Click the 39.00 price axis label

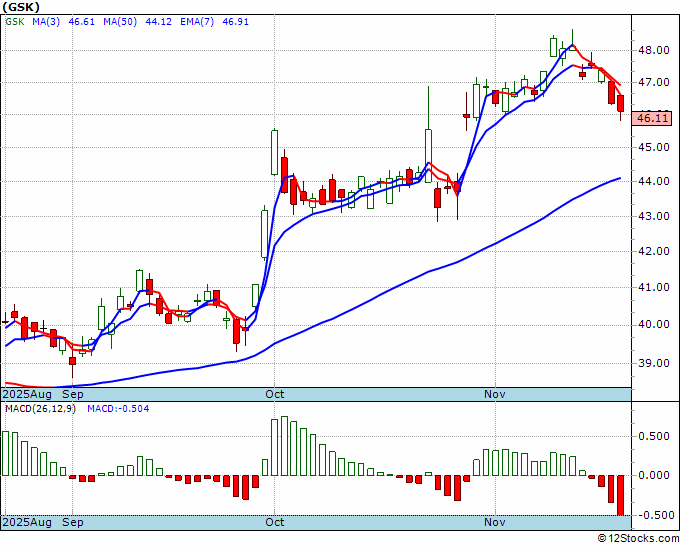click(654, 363)
